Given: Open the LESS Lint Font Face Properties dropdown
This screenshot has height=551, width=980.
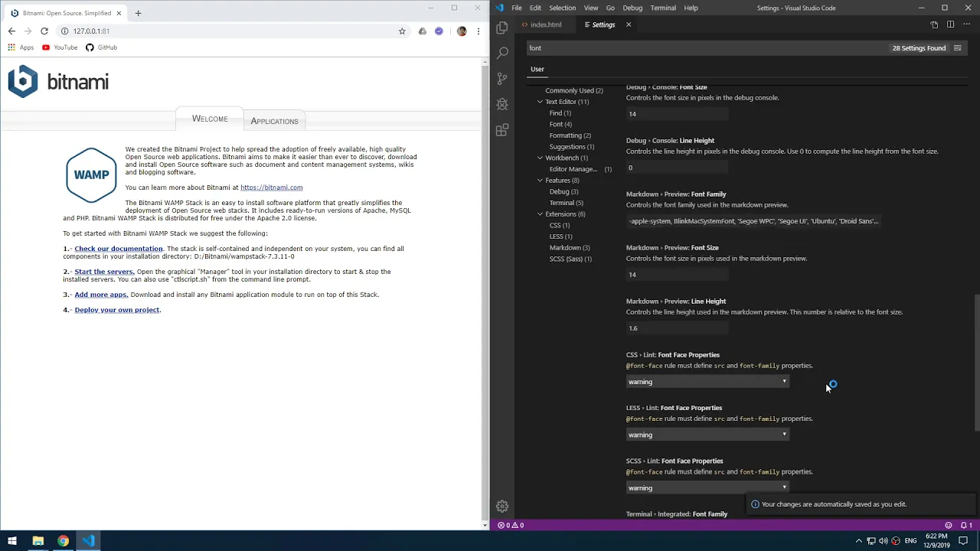Looking at the screenshot, I should [x=707, y=435].
